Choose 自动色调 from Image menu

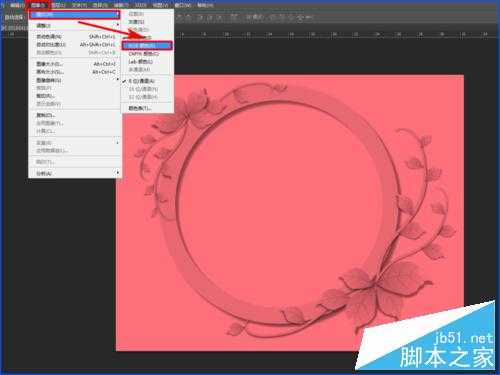pyautogui.click(x=74, y=36)
